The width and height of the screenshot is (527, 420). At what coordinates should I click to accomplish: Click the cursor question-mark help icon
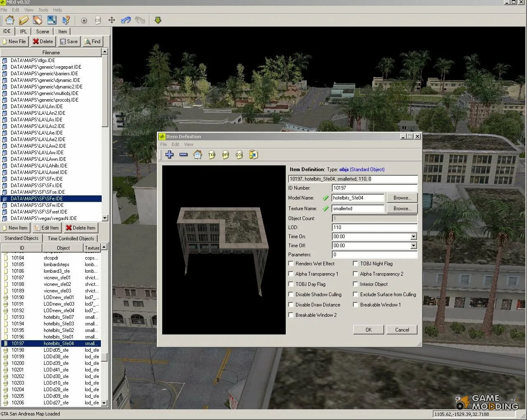click(x=66, y=20)
